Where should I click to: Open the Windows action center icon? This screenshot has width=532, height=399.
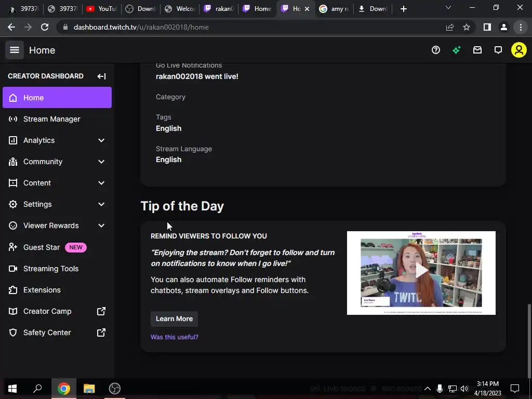(x=515, y=389)
